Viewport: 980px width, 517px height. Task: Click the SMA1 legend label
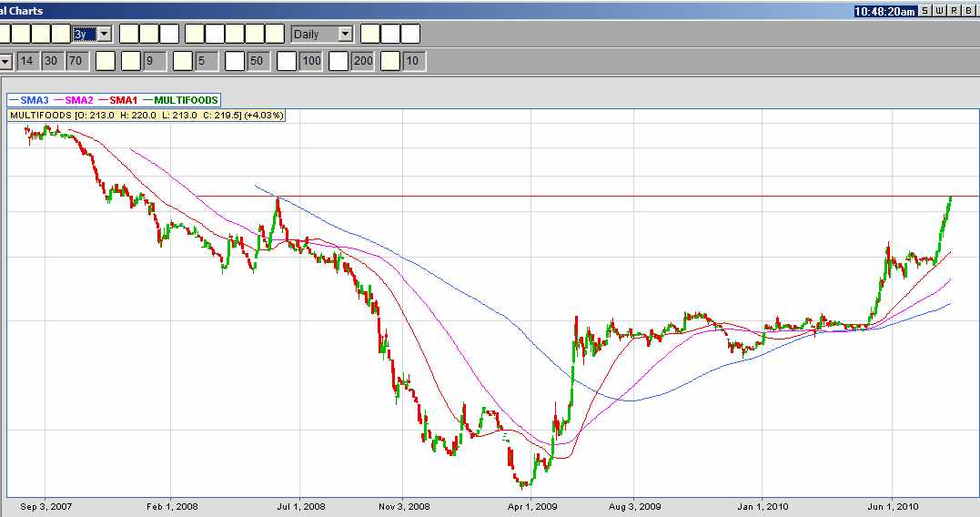pos(122,99)
